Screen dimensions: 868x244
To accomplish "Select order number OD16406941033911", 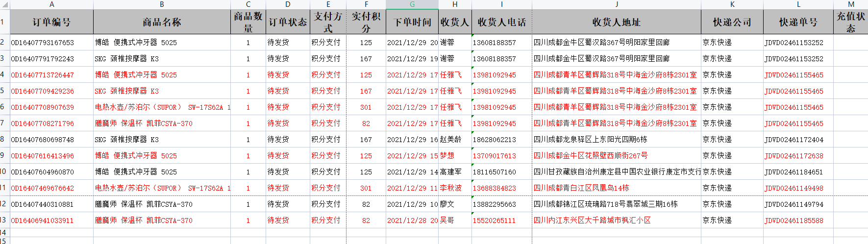I will (43, 220).
